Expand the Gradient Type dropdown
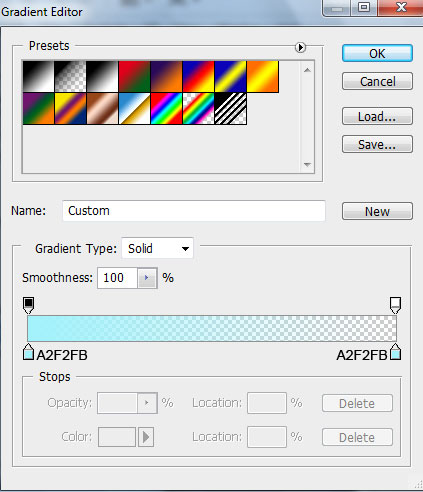This screenshot has width=423, height=492. coord(157,248)
